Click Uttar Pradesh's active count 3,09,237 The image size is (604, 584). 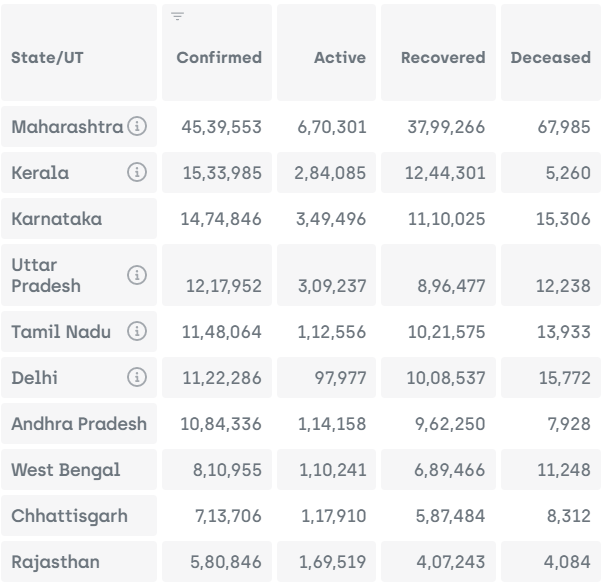pyautogui.click(x=330, y=287)
